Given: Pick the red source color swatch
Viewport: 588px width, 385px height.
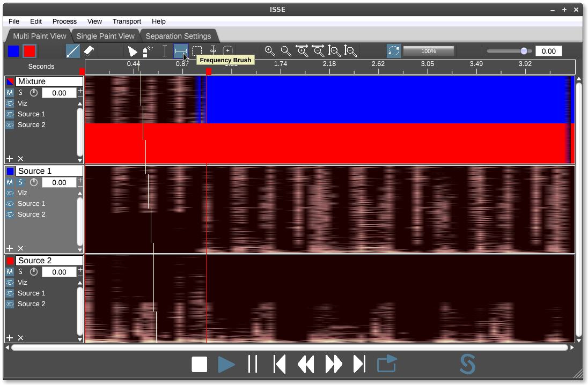Looking at the screenshot, I should click(x=30, y=51).
